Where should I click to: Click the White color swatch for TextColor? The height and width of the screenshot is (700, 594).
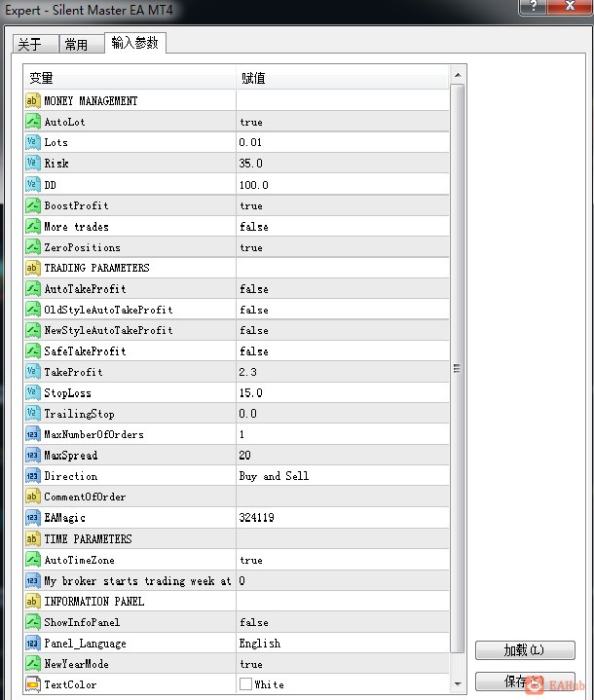point(245,683)
